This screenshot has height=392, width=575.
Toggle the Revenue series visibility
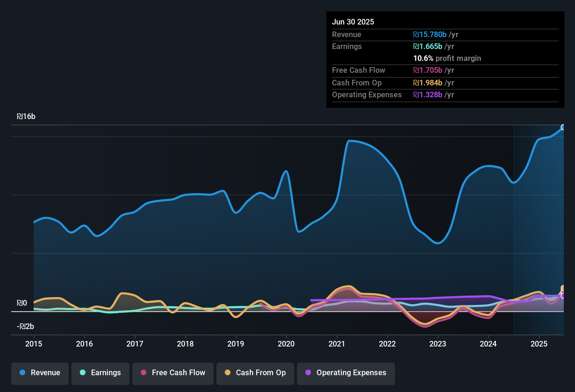tap(40, 373)
